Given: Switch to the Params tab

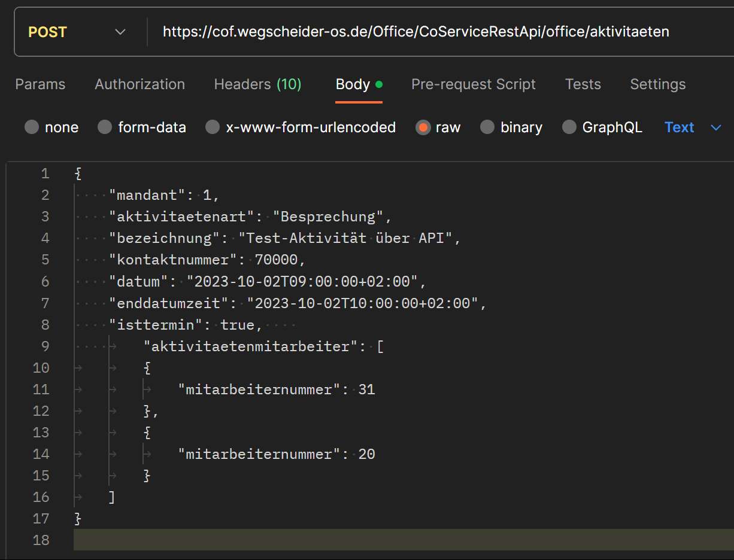Looking at the screenshot, I should [x=40, y=84].
